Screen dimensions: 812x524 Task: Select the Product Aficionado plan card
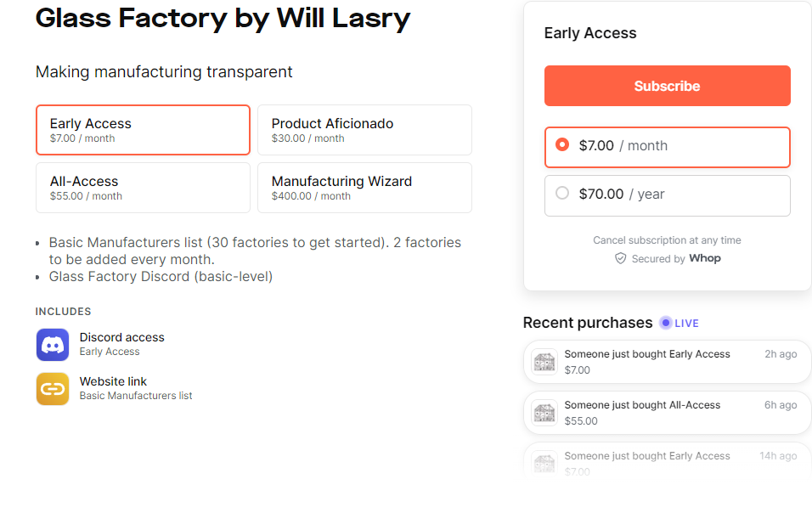pos(364,129)
